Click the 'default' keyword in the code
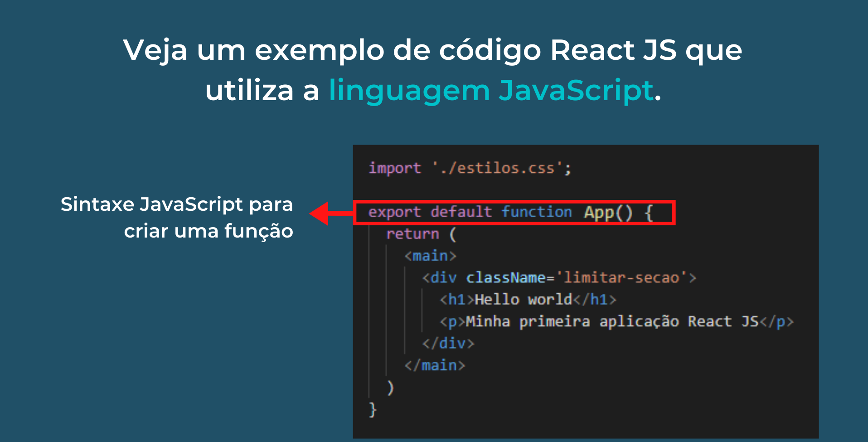The height and width of the screenshot is (442, 868). click(461, 212)
